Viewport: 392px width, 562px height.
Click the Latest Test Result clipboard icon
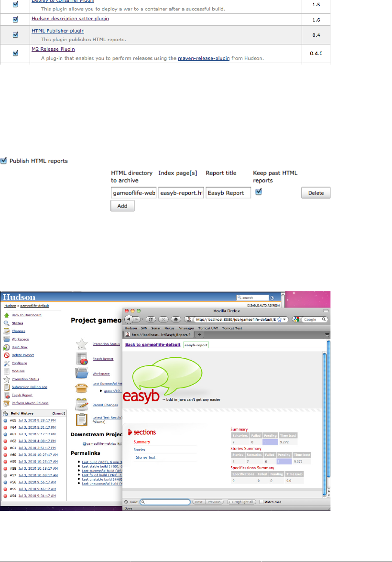point(82,419)
